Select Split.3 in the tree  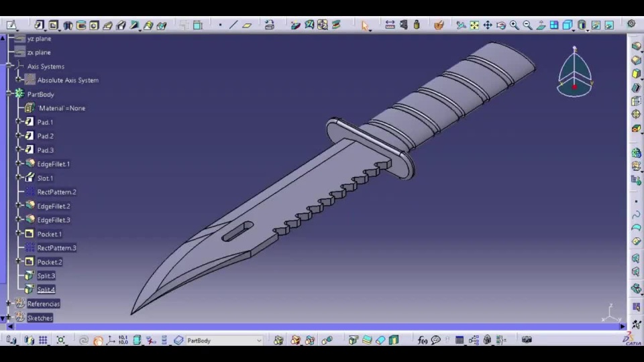pos(46,276)
